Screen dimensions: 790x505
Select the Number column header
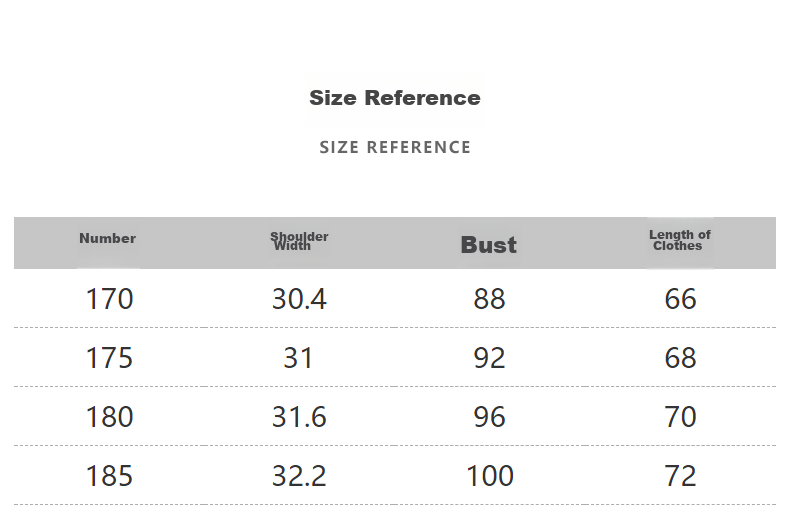coord(107,238)
